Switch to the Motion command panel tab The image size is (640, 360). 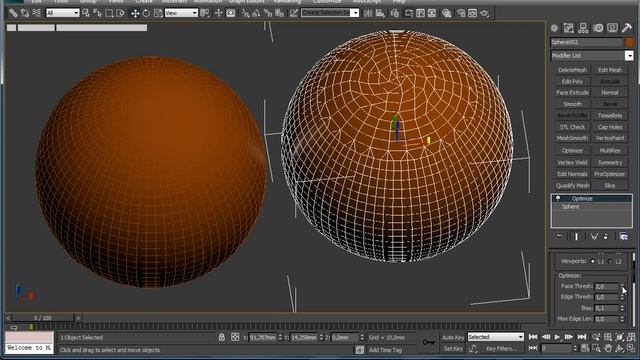click(x=598, y=28)
